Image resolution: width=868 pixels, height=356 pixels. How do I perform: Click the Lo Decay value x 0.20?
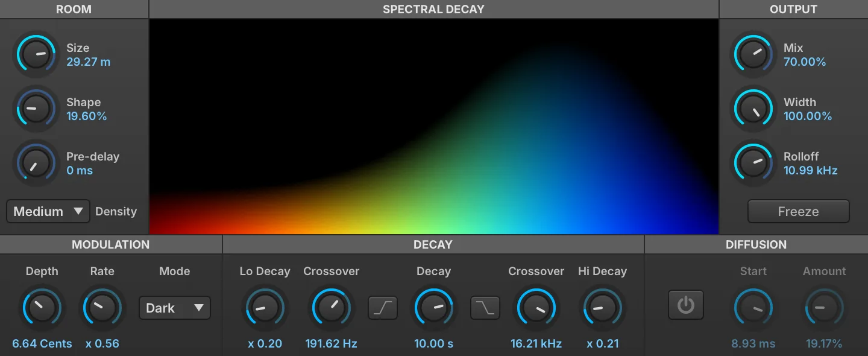click(265, 343)
